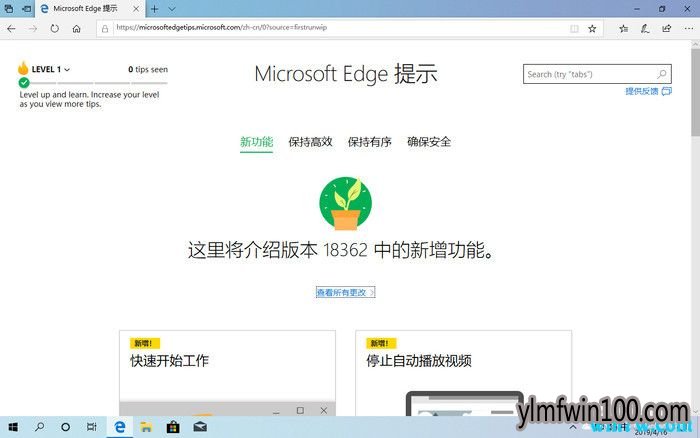Viewport: 700px width, 438px height.
Task: Open the 停止自动播放视频 tip card
Action: [463, 373]
